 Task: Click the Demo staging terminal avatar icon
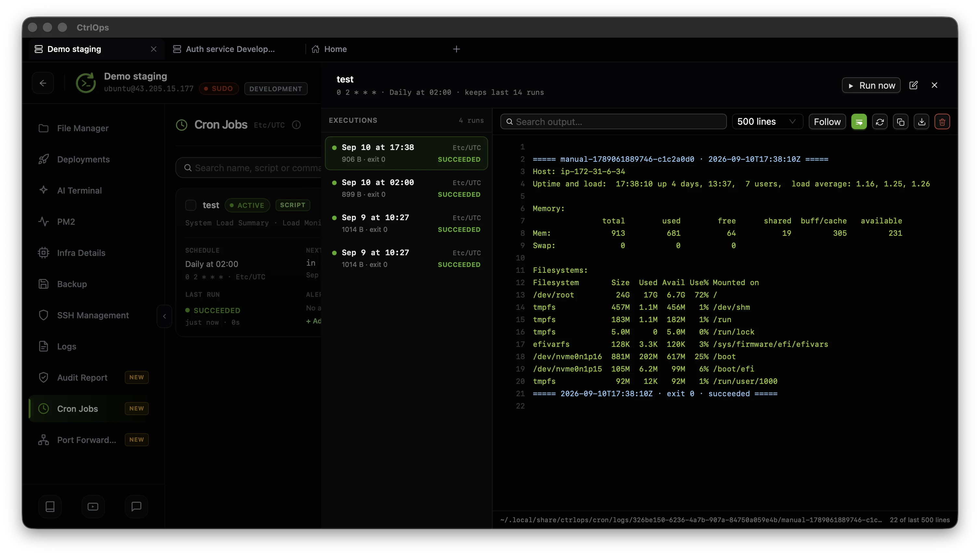point(85,83)
